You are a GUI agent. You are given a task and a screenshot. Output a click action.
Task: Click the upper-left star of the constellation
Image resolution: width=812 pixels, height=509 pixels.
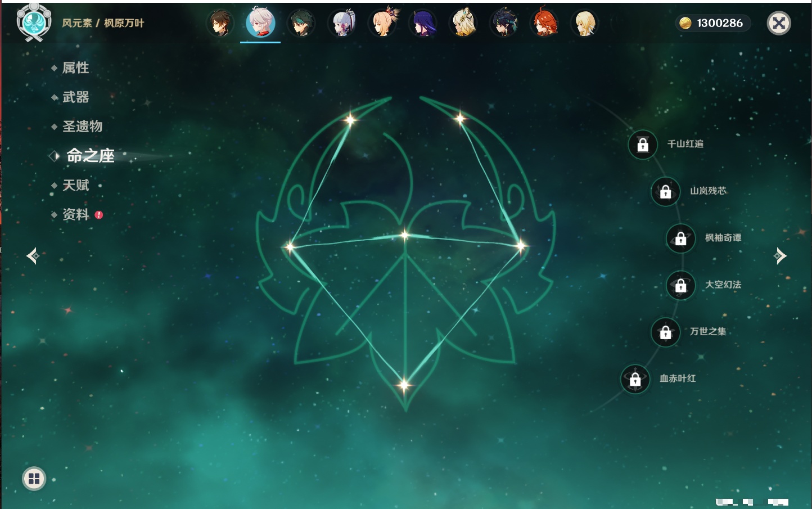[x=350, y=119]
